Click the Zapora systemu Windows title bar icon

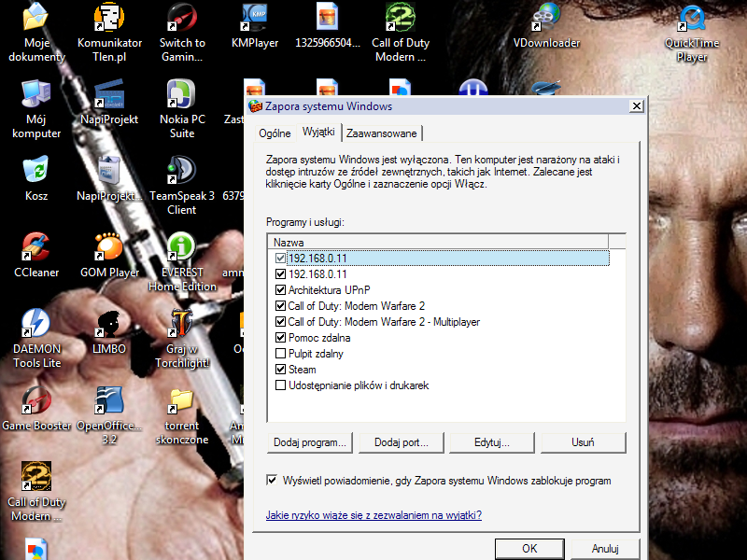click(x=255, y=106)
